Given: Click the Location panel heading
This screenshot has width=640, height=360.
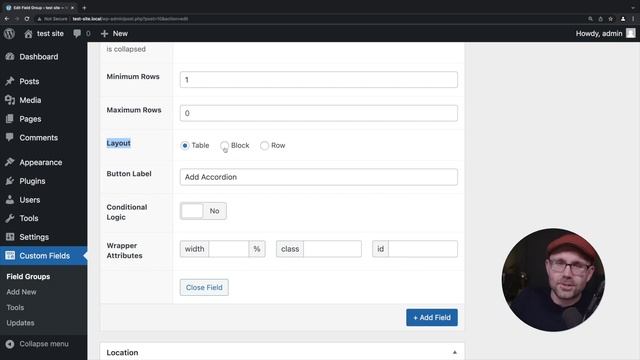Looking at the screenshot, I should [x=122, y=352].
